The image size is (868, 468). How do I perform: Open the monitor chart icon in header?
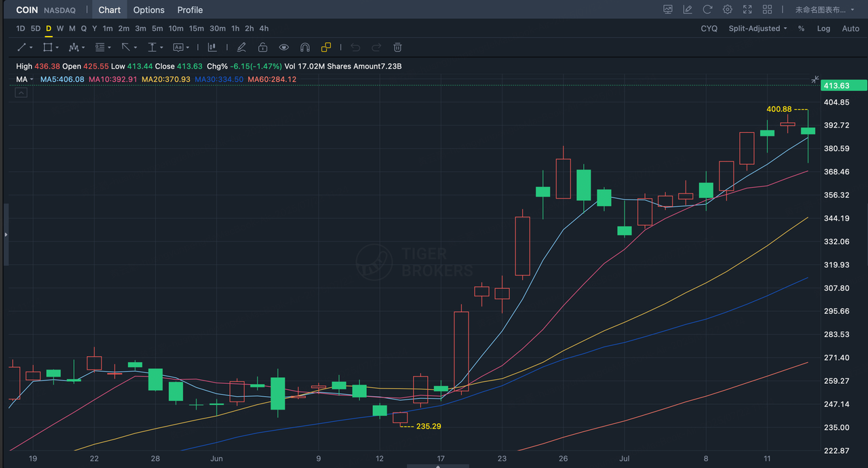(668, 9)
